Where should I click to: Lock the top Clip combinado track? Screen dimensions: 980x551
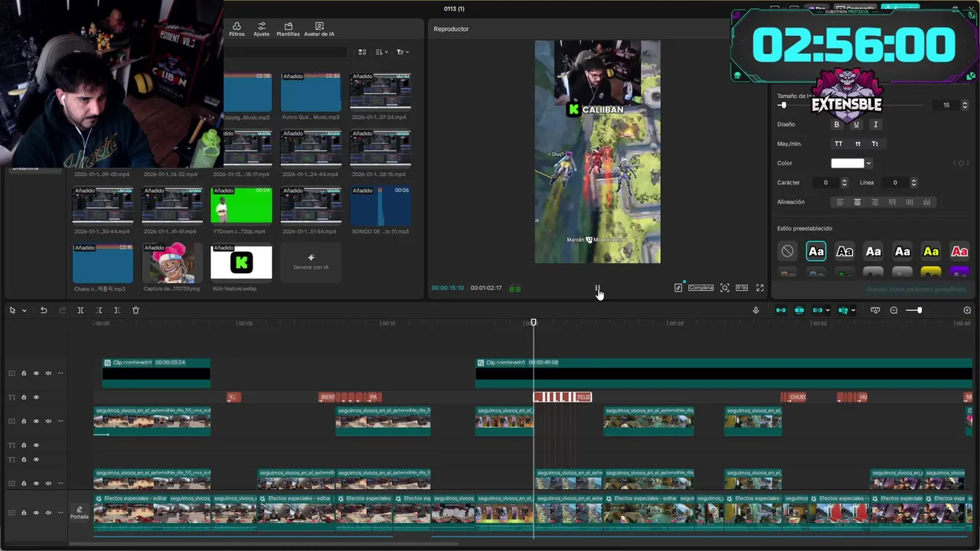coord(24,373)
